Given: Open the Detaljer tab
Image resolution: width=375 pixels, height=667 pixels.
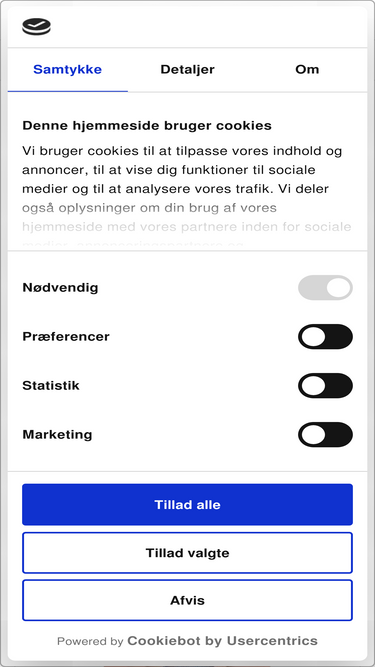Looking at the screenshot, I should [188, 70].
